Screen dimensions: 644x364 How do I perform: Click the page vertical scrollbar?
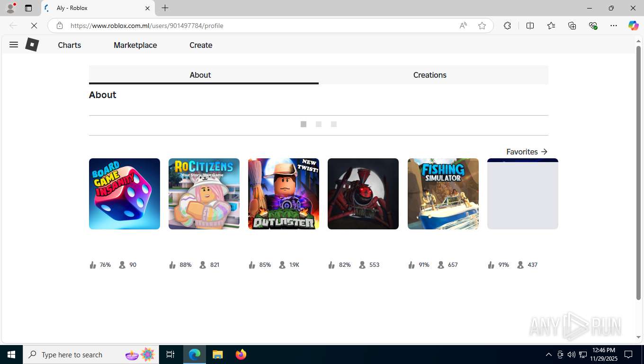point(638,173)
